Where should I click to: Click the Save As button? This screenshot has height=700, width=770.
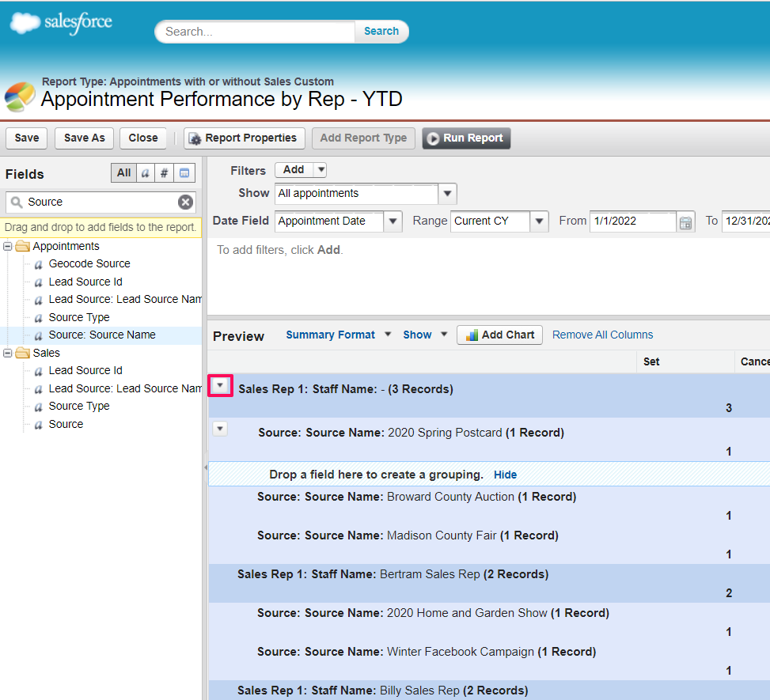[84, 138]
